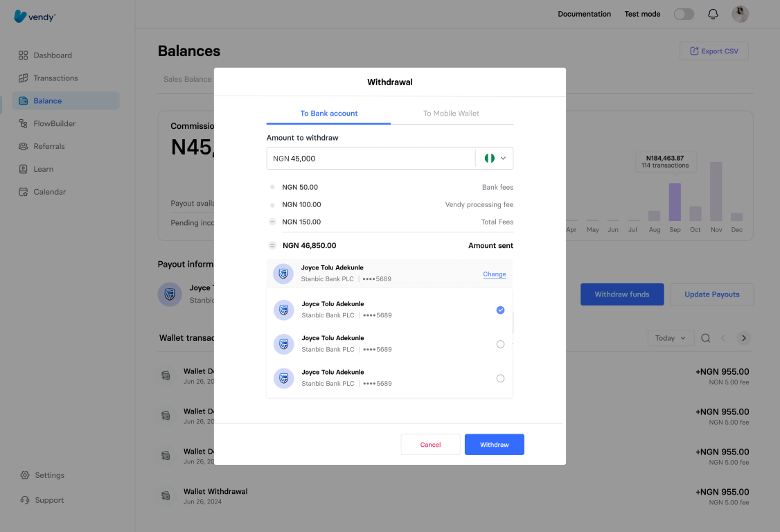780x532 pixels.
Task: Click the NGN 45,000 amount field
Action: tap(371, 158)
